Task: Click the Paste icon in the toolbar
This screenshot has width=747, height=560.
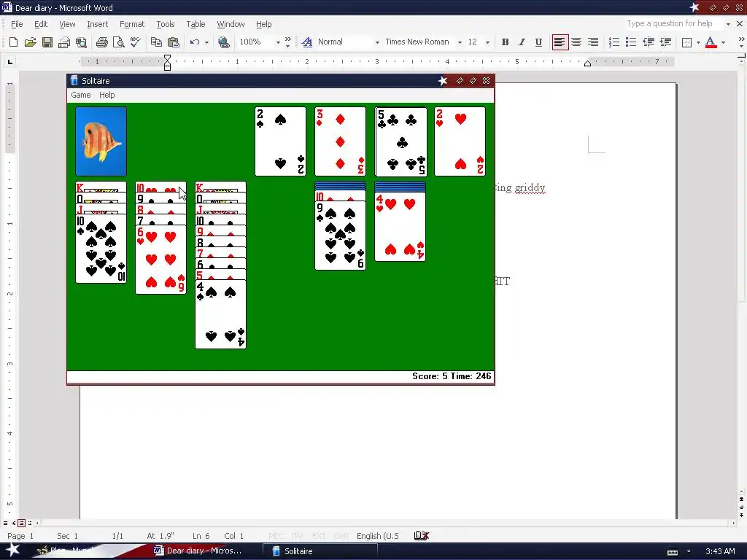Action: [x=174, y=42]
